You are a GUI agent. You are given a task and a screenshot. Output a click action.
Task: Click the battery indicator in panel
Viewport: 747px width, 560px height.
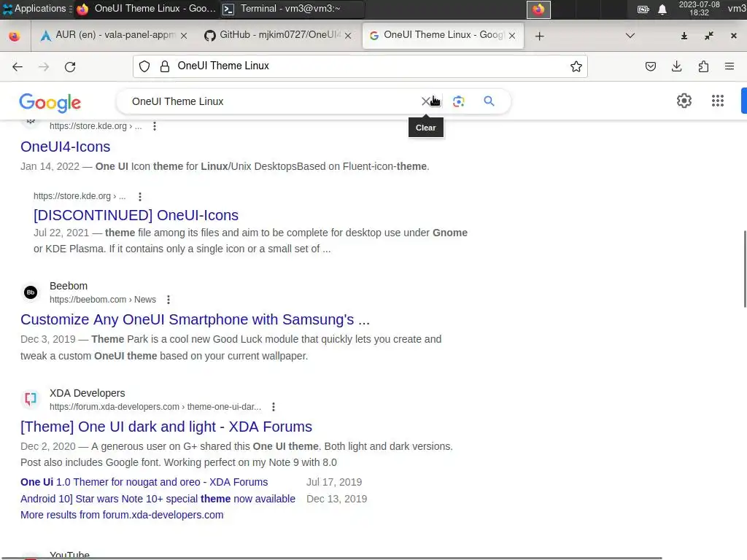point(643,9)
